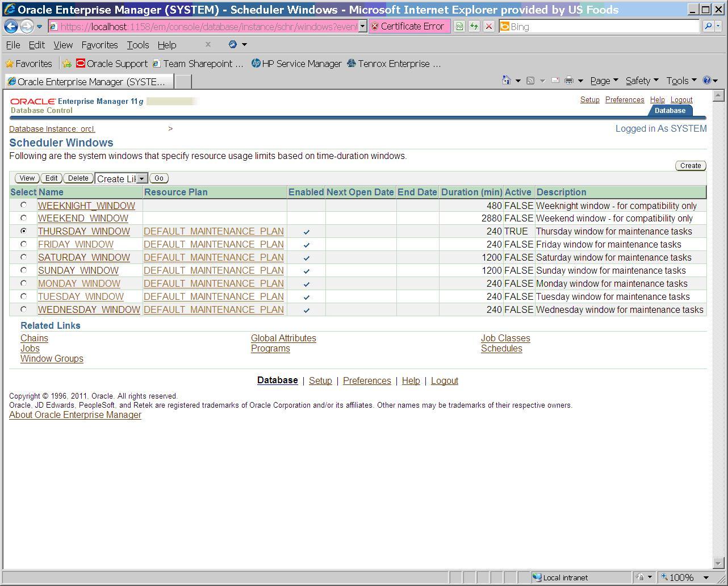
Task: Click the Database Instance: orcl breadcrumb
Action: (52, 129)
